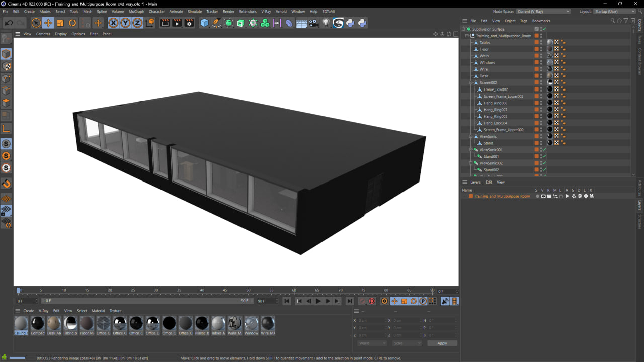644x362 pixels.
Task: Toggle Tables visibility dots
Action: (x=541, y=43)
